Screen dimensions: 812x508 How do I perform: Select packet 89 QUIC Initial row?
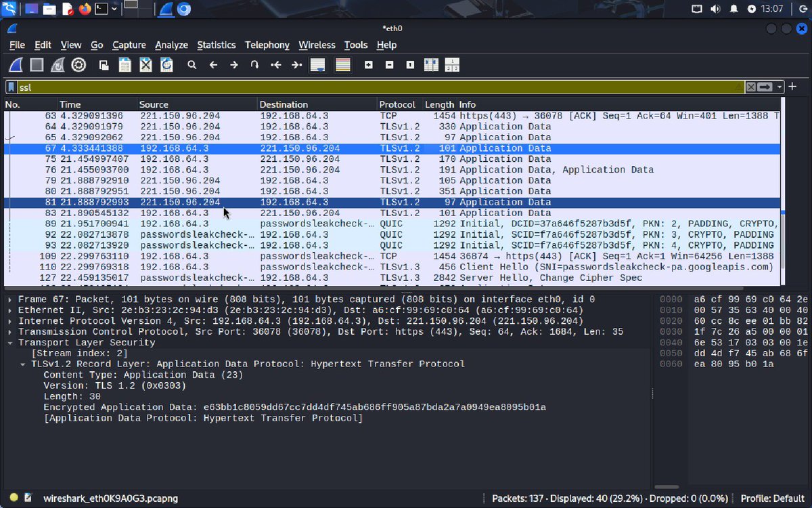coord(392,224)
